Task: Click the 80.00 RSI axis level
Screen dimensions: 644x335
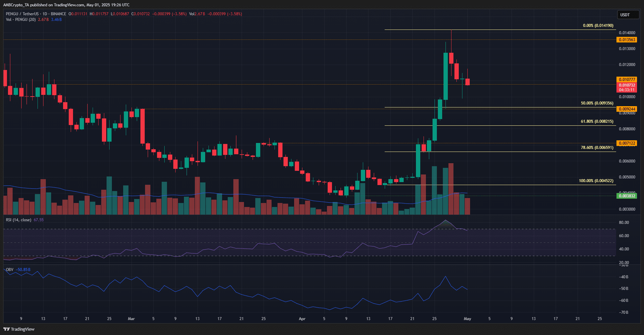Action: pos(624,222)
